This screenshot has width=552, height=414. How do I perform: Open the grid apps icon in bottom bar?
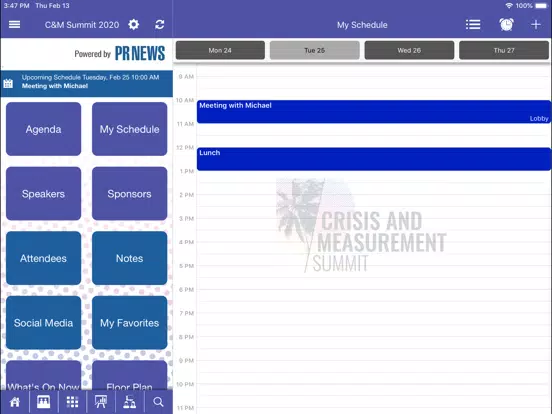pos(72,402)
